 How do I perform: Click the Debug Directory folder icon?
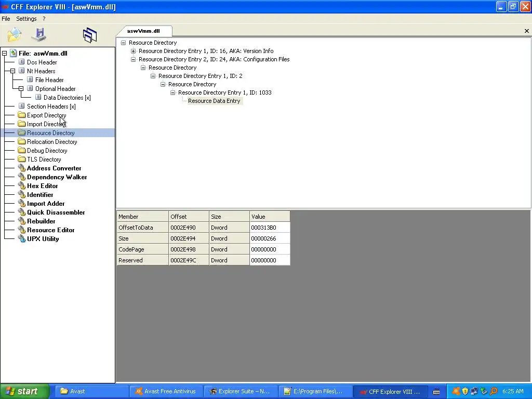click(x=22, y=150)
